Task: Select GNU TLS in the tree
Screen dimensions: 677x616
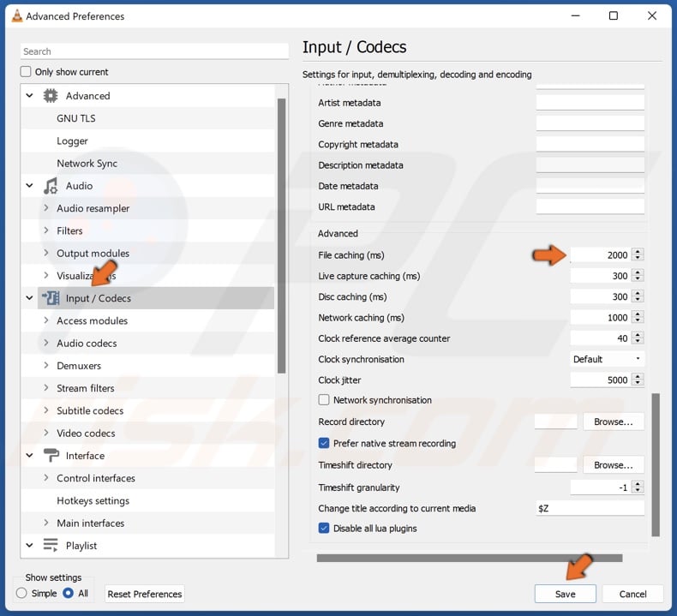Action: pos(76,118)
